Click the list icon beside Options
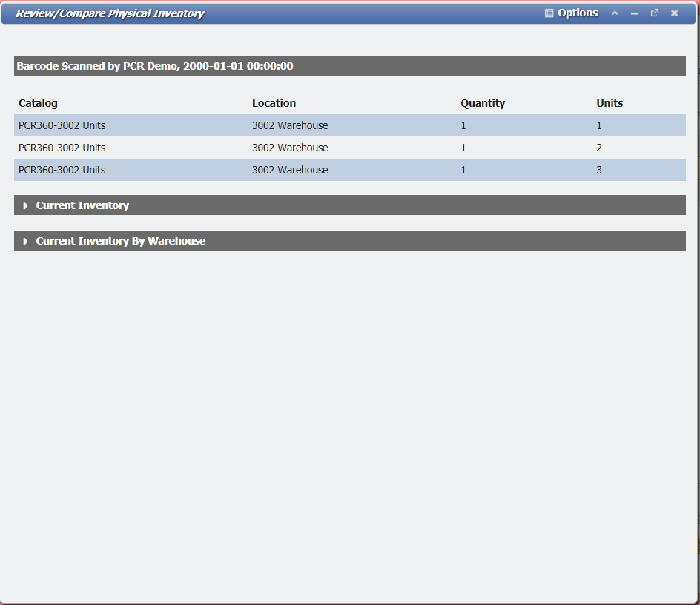 pyautogui.click(x=549, y=13)
